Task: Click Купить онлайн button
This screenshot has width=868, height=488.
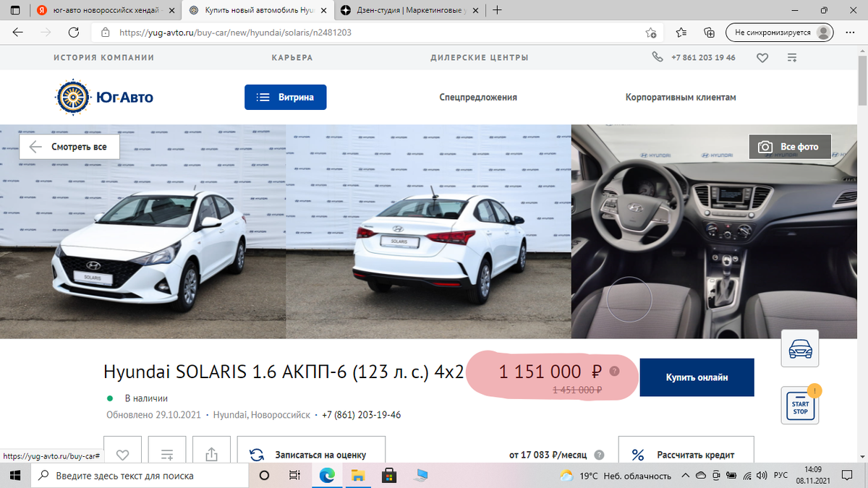Action: pos(696,377)
